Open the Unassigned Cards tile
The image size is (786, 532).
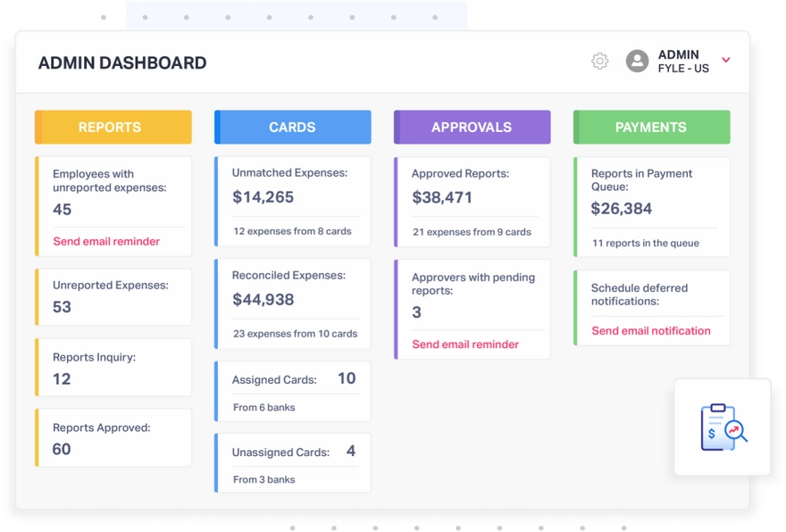[292, 463]
